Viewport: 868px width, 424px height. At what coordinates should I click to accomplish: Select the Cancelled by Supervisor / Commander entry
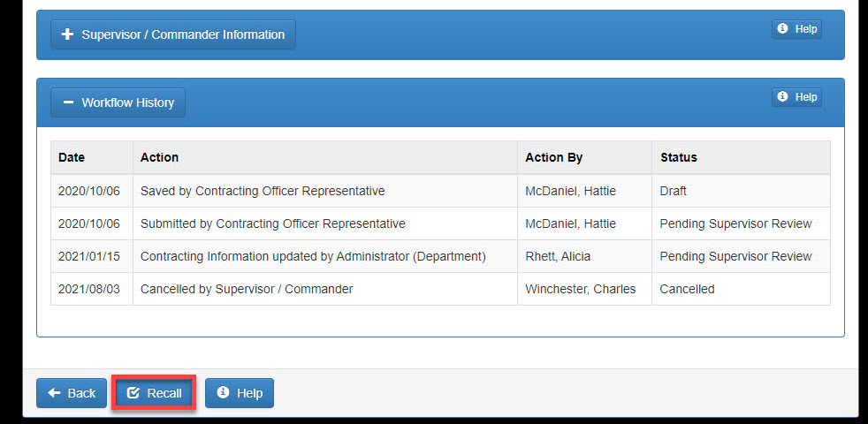pos(247,289)
